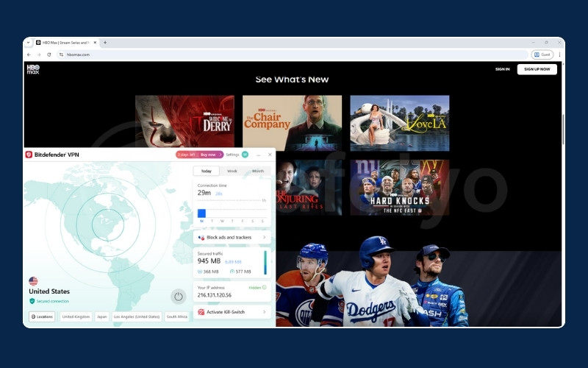The height and width of the screenshot is (368, 588).
Task: Open the browser three-dot menu
Action: tap(559, 54)
